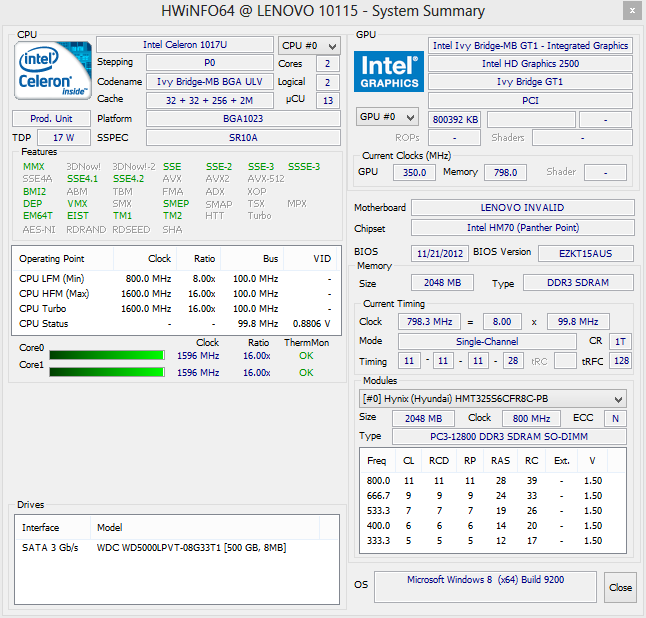Click the Core0 green usage bar

pos(107,356)
